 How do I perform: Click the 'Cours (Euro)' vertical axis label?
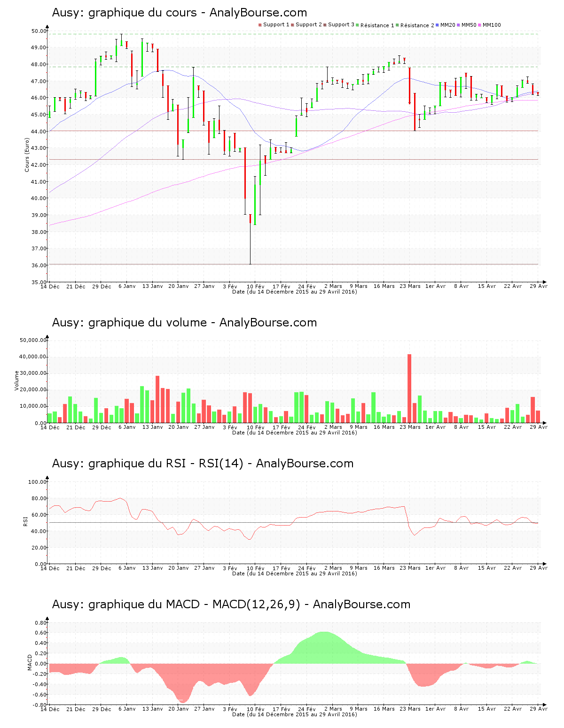(x=27, y=155)
